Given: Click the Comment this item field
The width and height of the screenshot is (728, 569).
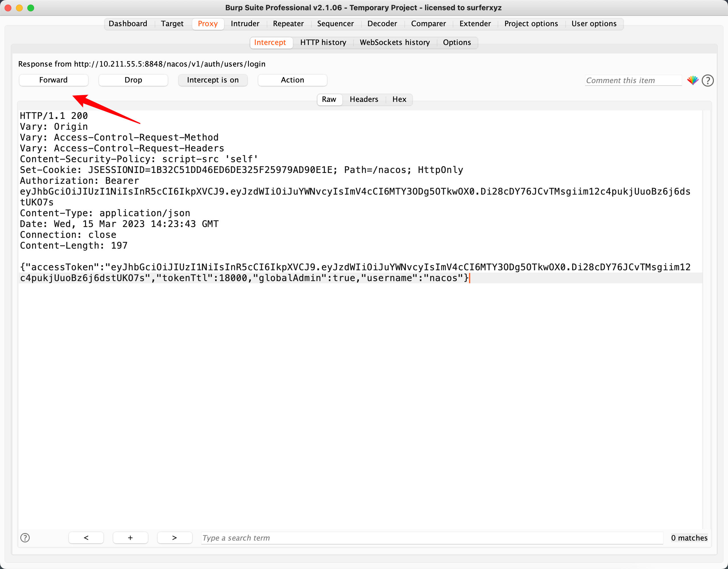Looking at the screenshot, I should [x=633, y=81].
